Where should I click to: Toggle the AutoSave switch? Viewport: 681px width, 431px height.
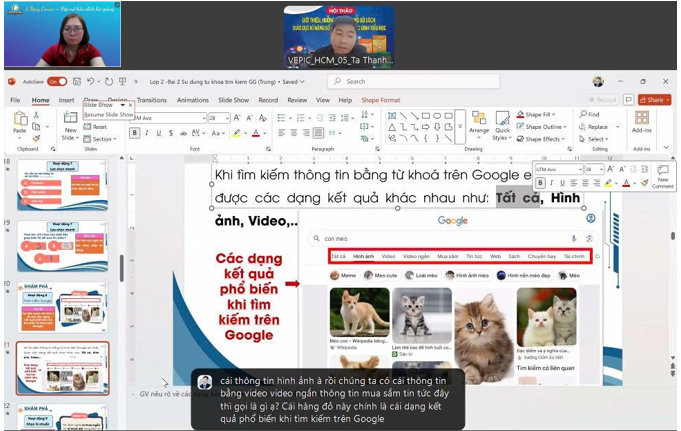(x=57, y=81)
